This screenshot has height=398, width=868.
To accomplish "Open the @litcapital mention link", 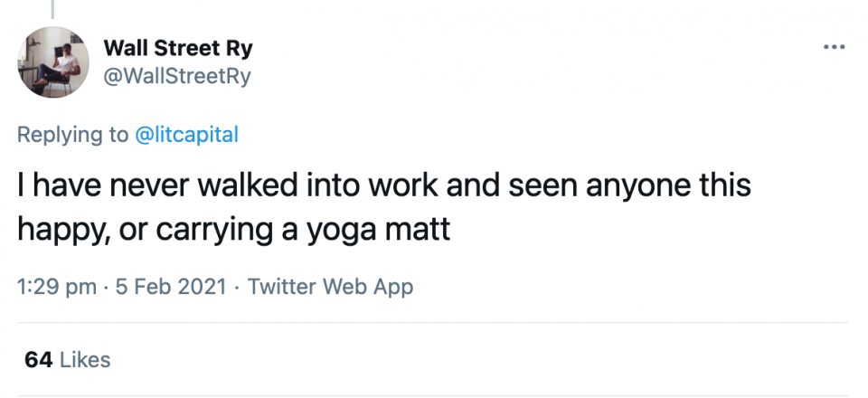I will [x=186, y=135].
